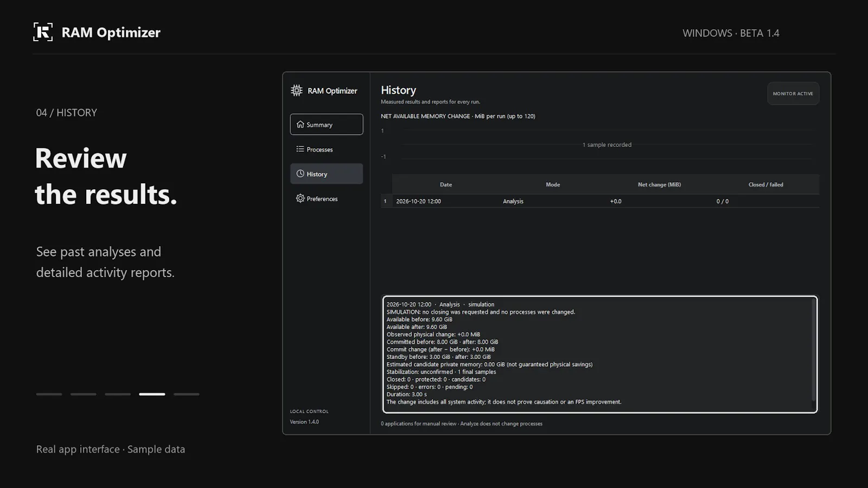Click the 'Measured results and reports' subtitle
The height and width of the screenshot is (488, 868).
(x=430, y=102)
